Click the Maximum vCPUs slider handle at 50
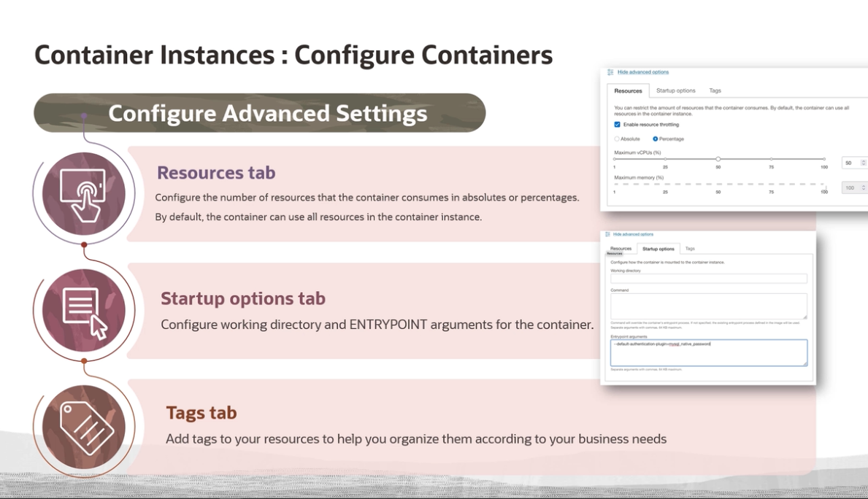Screen dimensions: 868x499 (x=718, y=159)
